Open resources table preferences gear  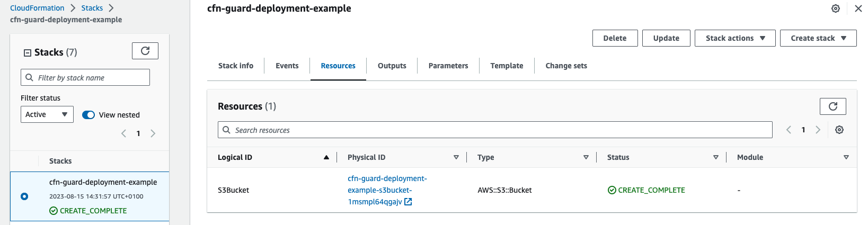[x=839, y=130]
